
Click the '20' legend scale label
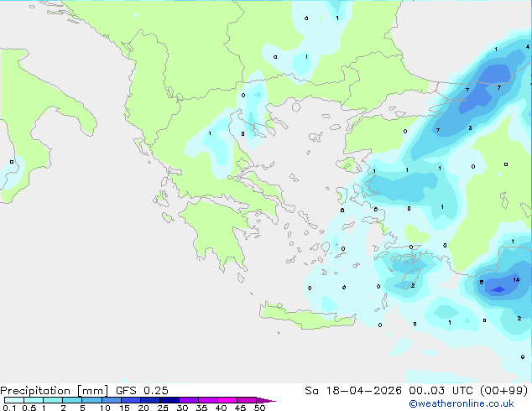pos(143,408)
